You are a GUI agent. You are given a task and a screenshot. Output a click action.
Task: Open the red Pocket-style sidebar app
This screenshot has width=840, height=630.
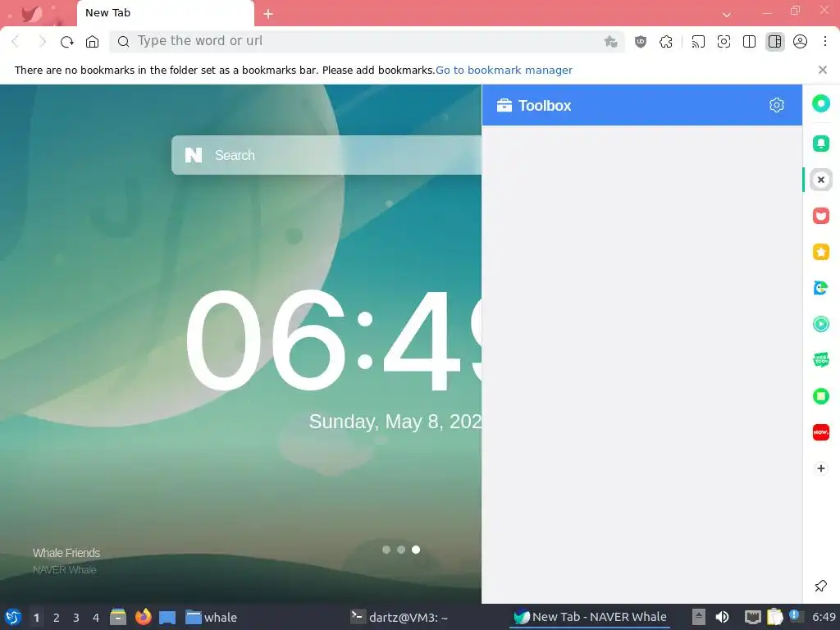click(820, 216)
